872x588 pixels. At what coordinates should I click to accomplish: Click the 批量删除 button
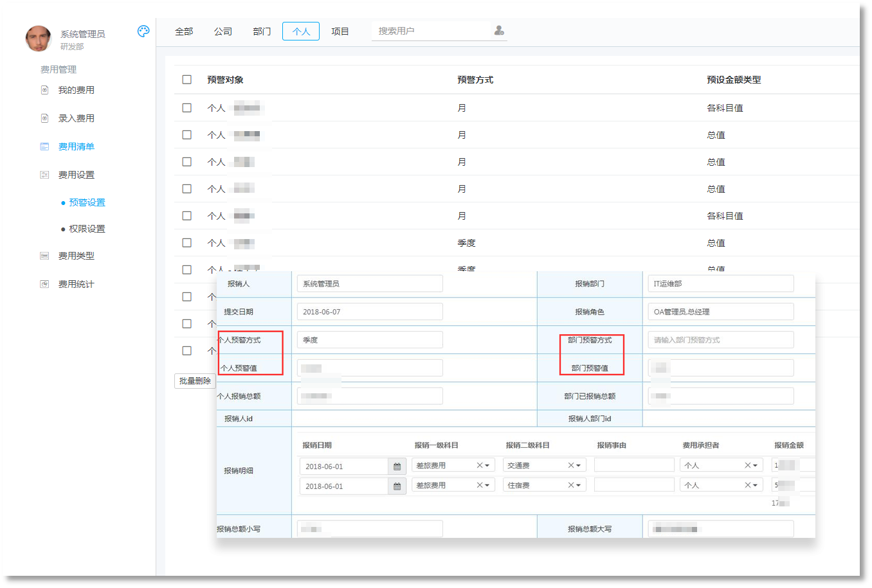tap(195, 381)
